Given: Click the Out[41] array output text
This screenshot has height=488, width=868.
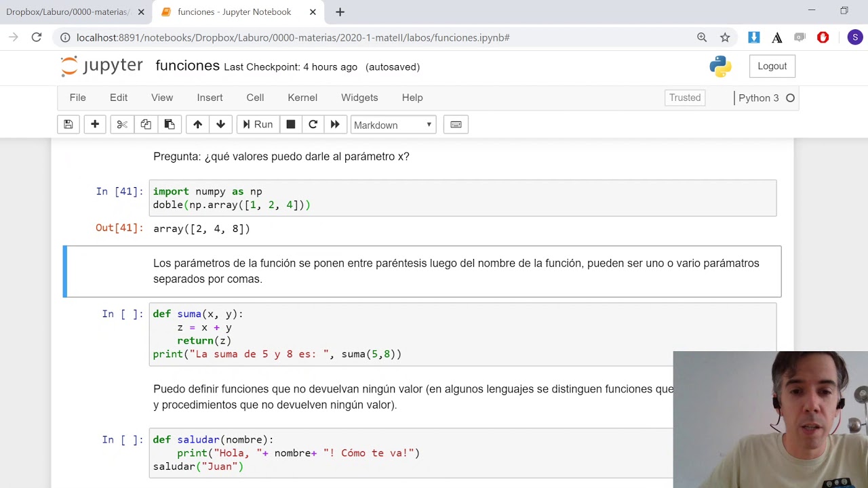Looking at the screenshot, I should pyautogui.click(x=201, y=229).
